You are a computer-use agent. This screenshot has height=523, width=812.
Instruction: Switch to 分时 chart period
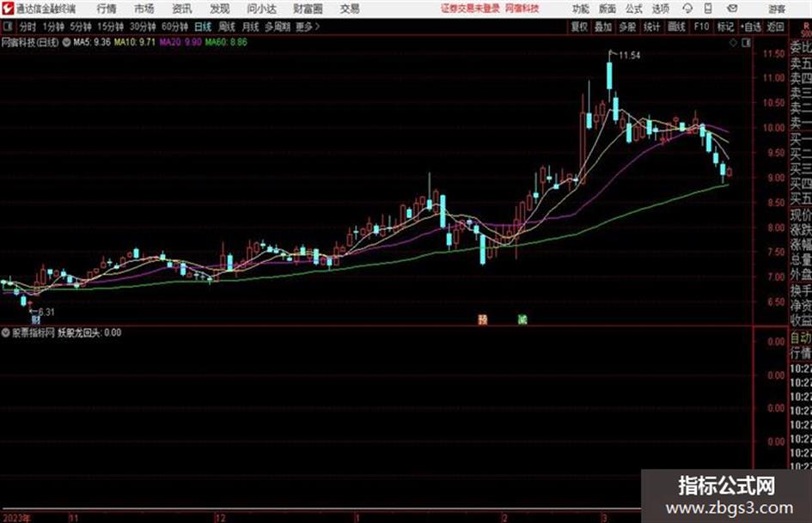click(x=27, y=27)
